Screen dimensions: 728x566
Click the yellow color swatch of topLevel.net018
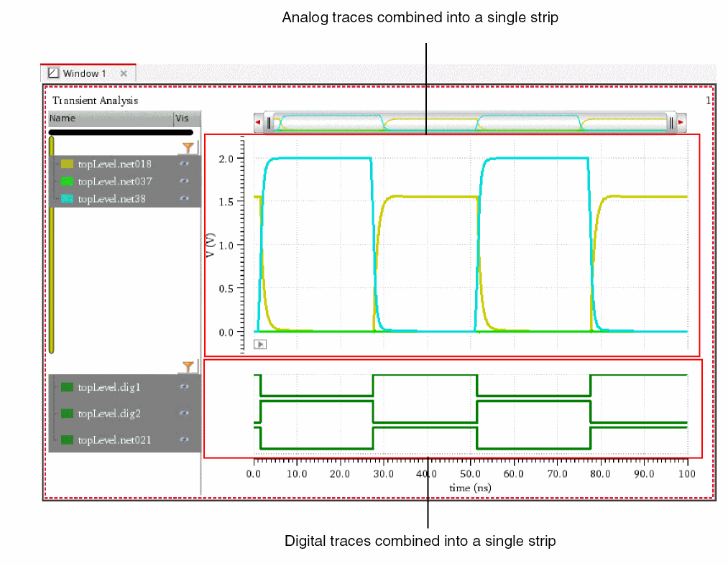pos(67,164)
